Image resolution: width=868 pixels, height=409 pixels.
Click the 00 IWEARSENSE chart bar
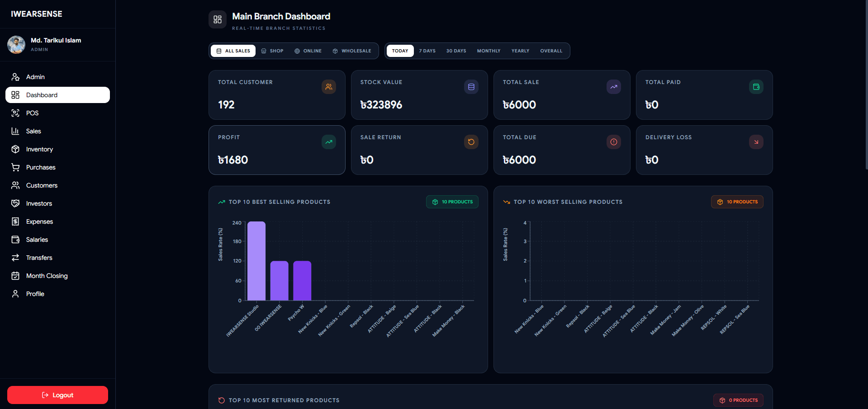280,281
